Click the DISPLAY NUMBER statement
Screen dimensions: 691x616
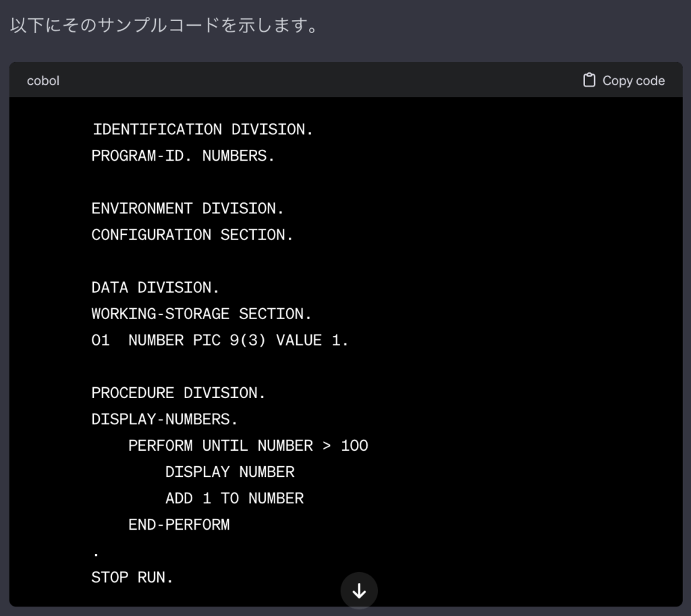tap(229, 472)
